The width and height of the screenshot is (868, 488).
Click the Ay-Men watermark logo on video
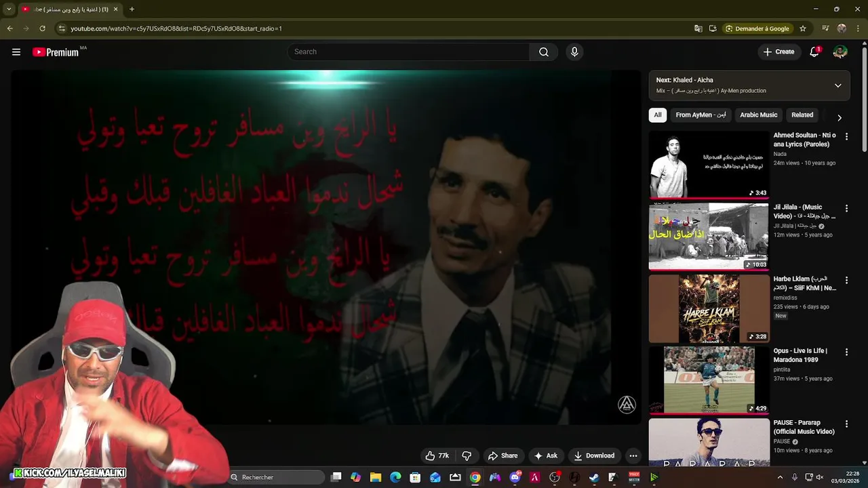[627, 405]
